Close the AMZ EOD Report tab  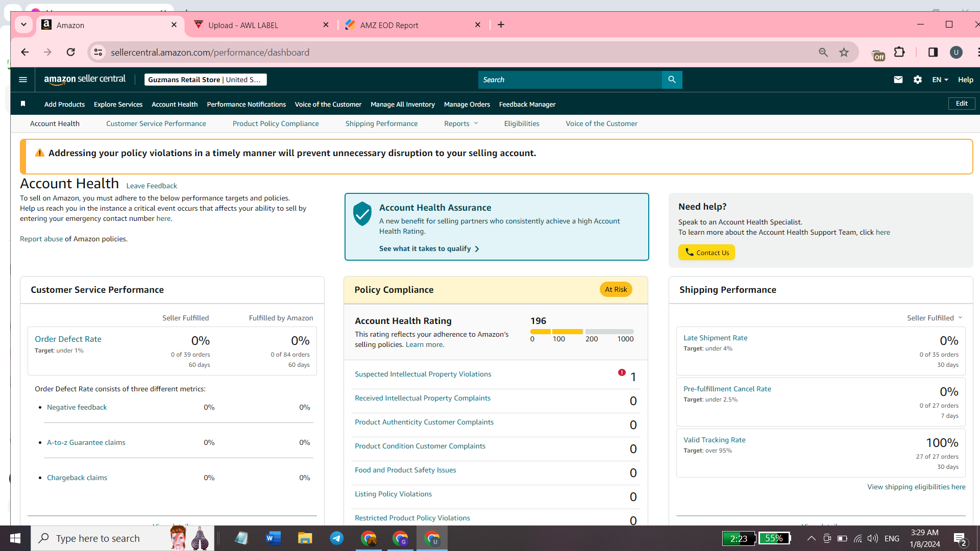click(478, 24)
